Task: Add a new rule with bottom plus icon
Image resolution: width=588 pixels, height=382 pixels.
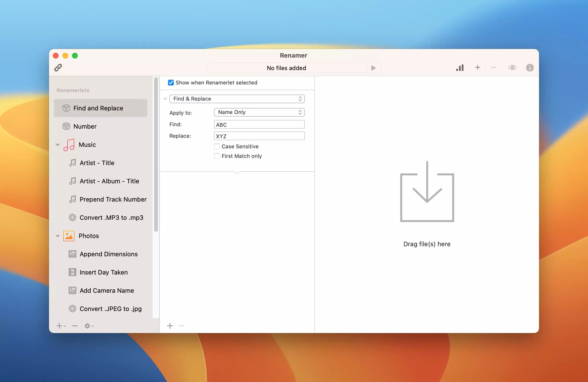Action: point(170,326)
